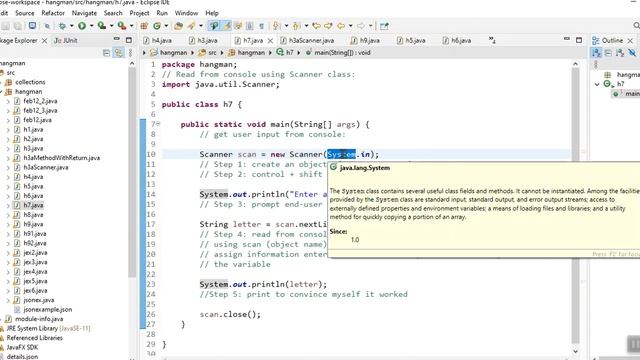Collapse main method fold on line 7
Viewport: 640px width, 360px height.
(x=158, y=124)
